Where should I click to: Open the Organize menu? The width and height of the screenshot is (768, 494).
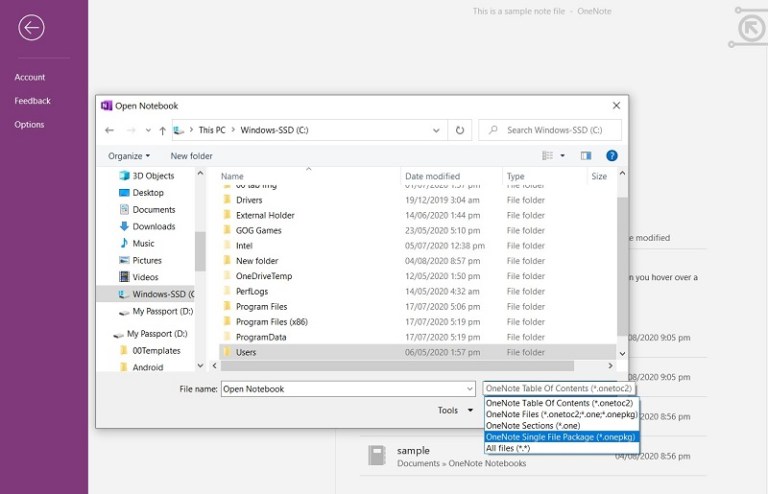(x=129, y=156)
